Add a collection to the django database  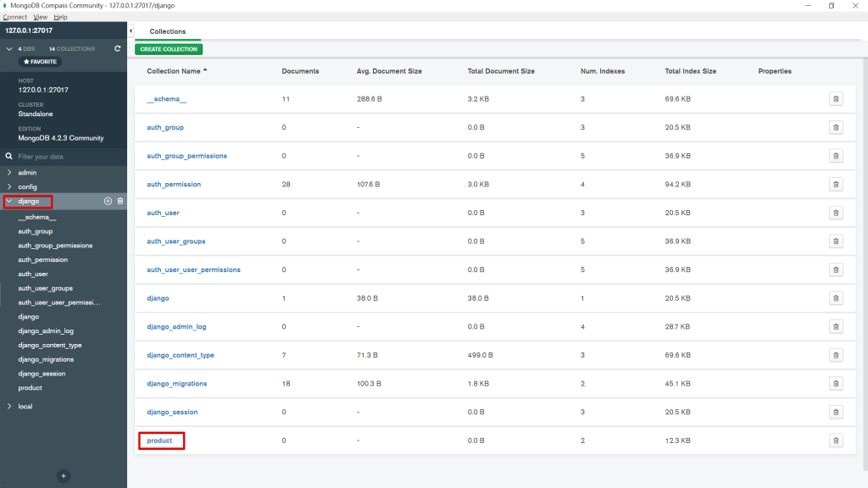point(108,201)
